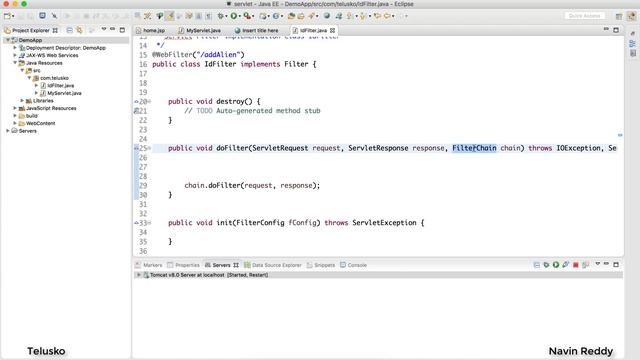640x360 pixels.
Task: Open Servers view menu dropdown arrow
Action: [x=598, y=264]
